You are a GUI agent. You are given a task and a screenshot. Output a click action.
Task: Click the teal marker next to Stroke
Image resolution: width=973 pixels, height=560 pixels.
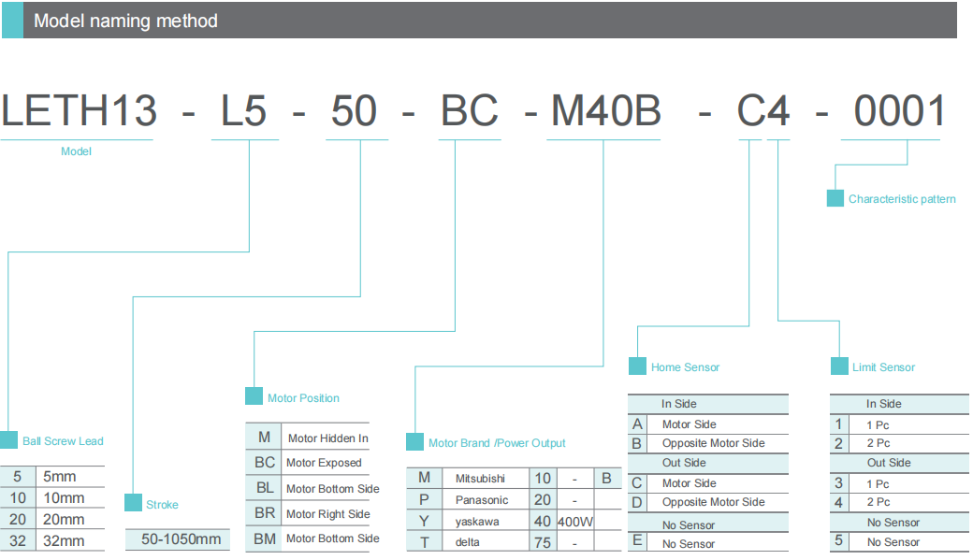coord(133,503)
